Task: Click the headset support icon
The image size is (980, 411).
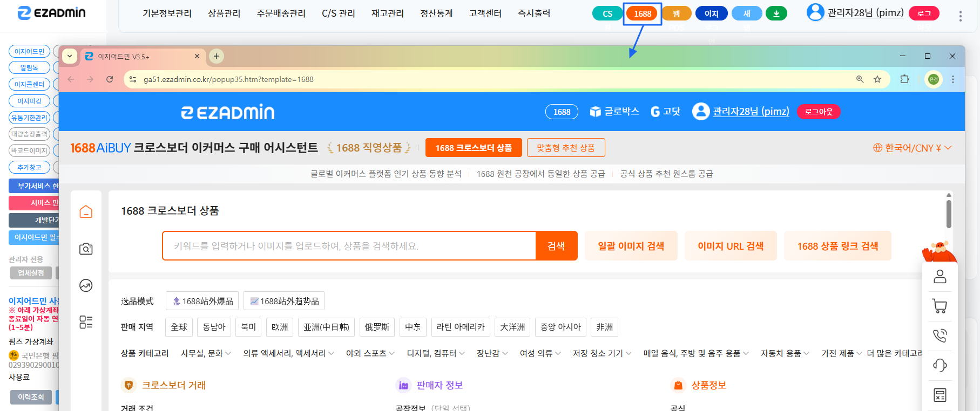Action: click(940, 365)
